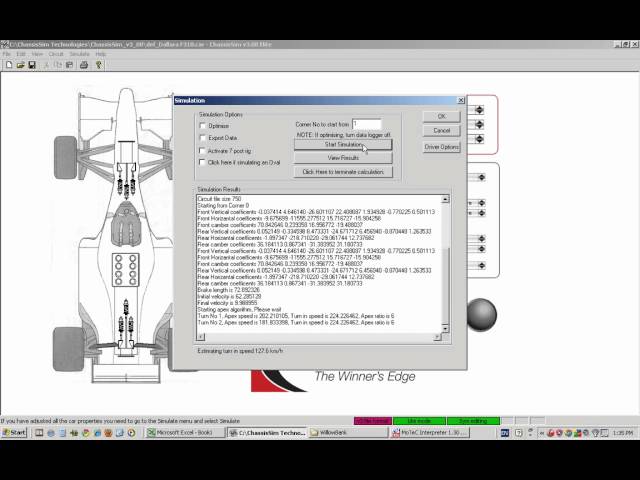Click the Cut scissors toolbar icon
Screen dimensions: 640x480
(x=47, y=65)
